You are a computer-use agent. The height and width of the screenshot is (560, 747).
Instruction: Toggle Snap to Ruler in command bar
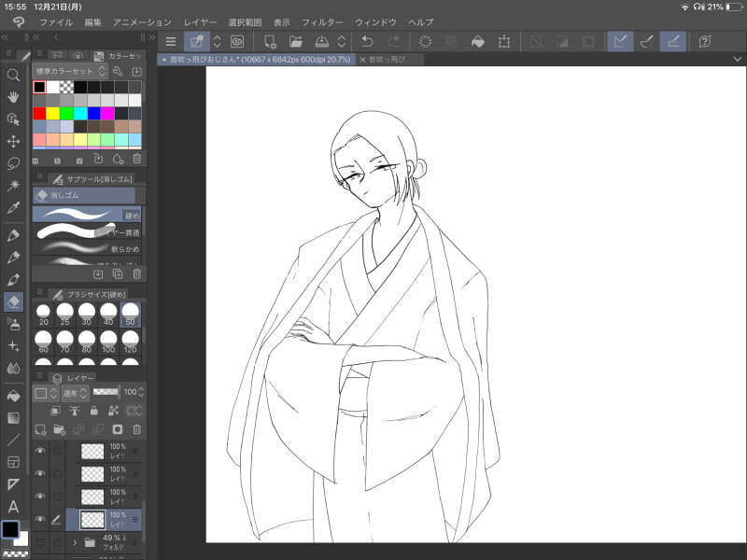click(x=620, y=42)
